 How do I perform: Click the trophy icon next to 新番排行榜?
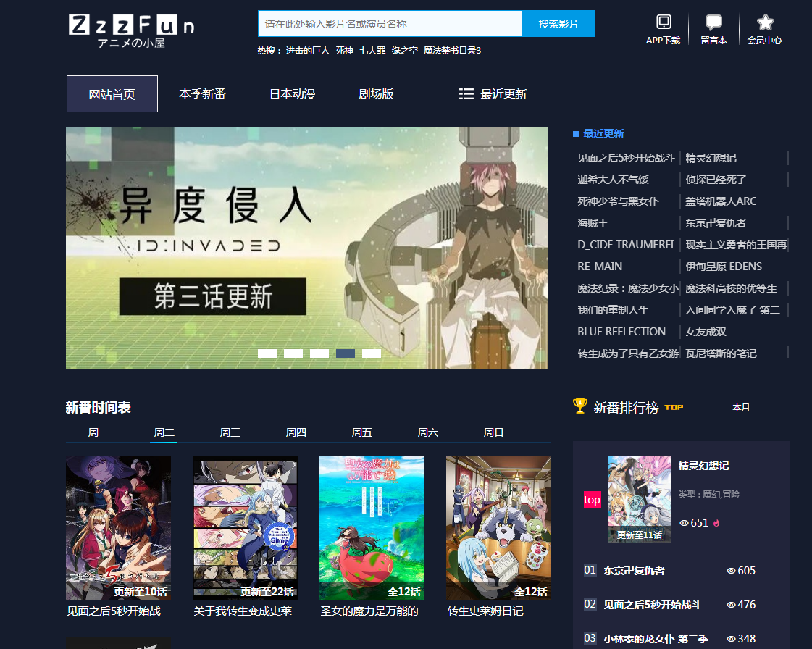tap(580, 406)
